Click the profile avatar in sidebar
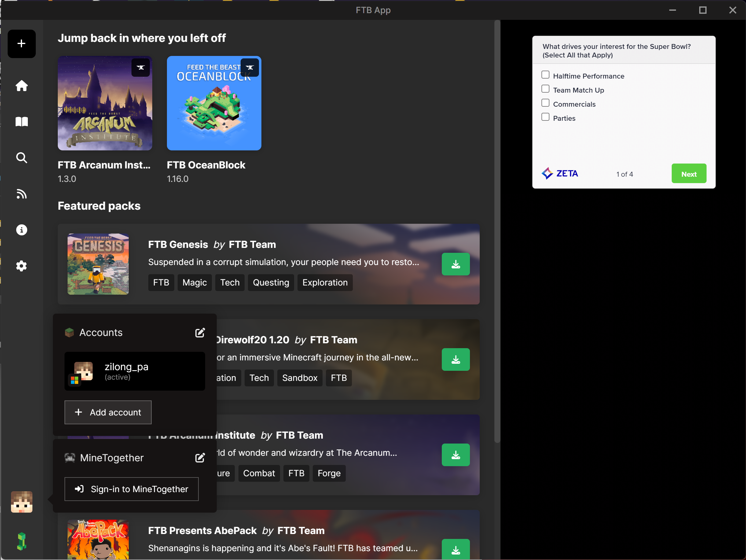746x560 pixels. (22, 502)
